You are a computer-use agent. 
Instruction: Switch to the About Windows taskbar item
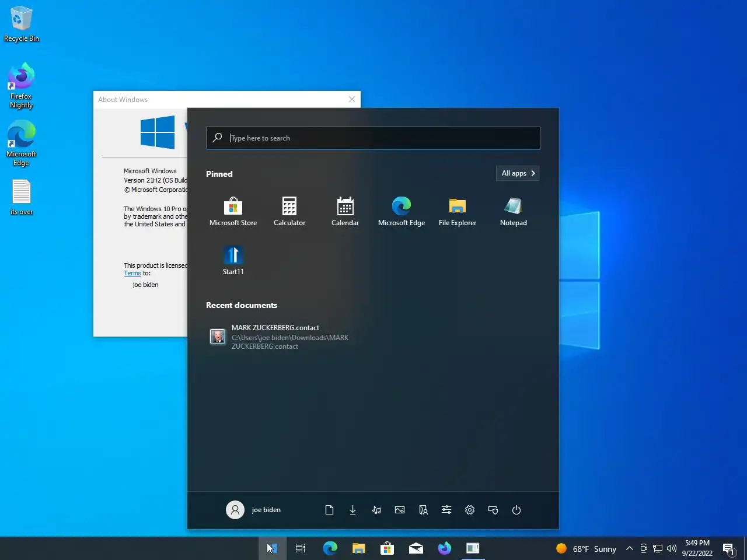[x=473, y=548]
